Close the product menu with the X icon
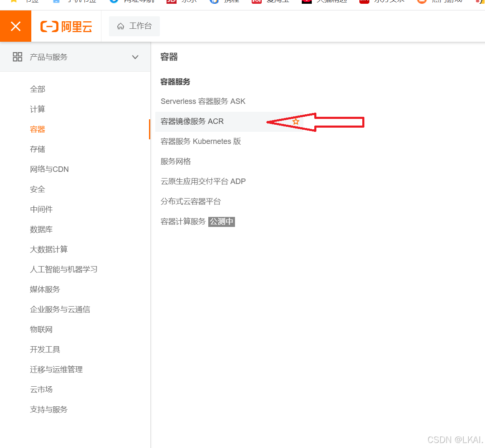 [x=15, y=26]
